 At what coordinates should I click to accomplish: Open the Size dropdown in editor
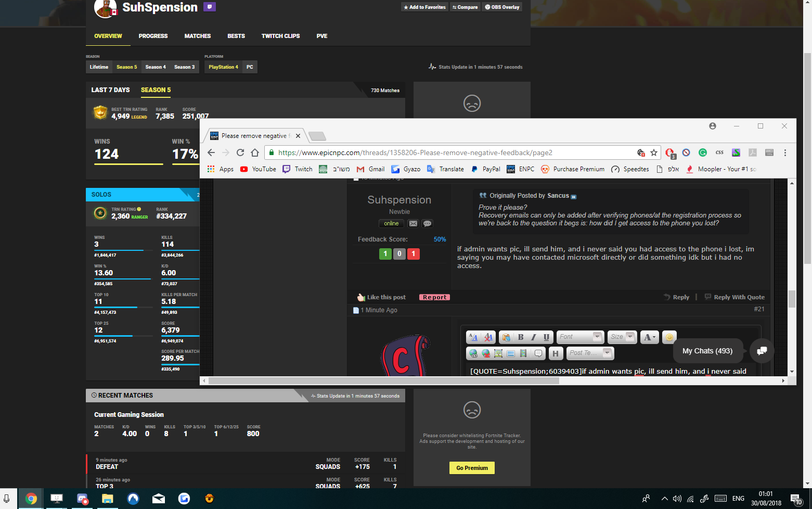pyautogui.click(x=623, y=337)
